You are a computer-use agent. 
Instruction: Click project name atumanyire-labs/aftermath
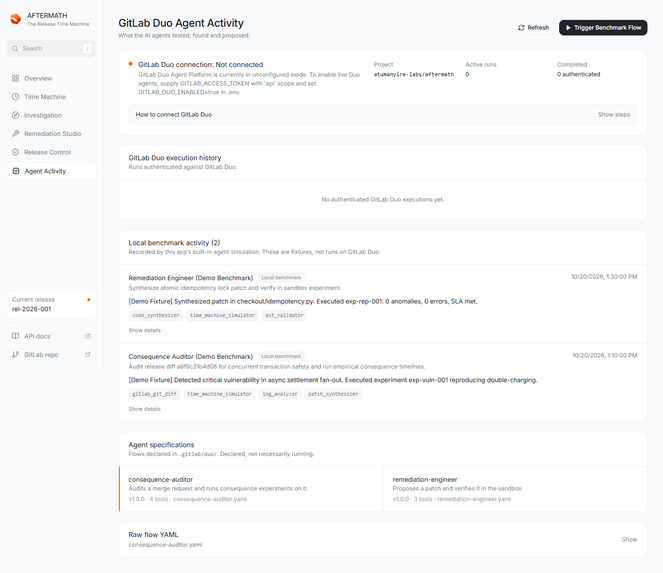pos(414,74)
